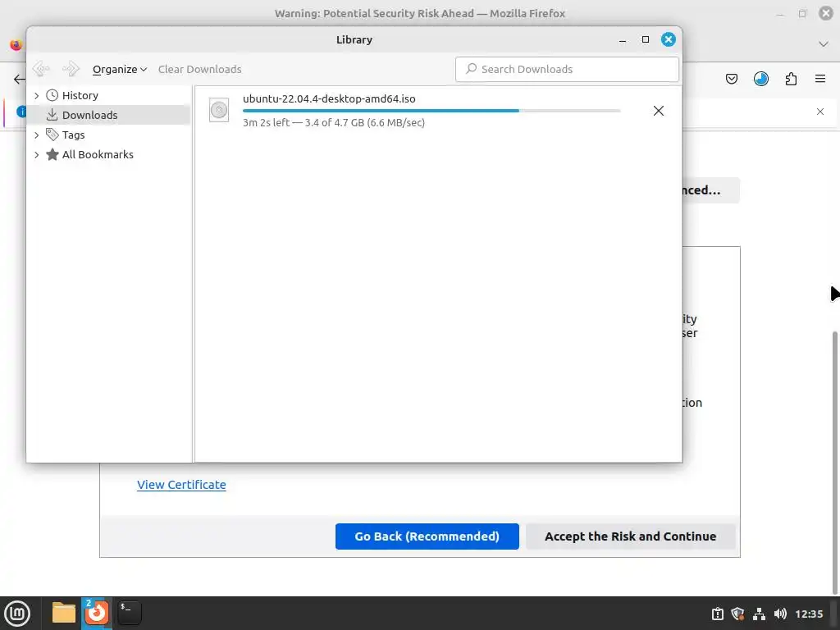Select Tags label in Library sidebar

[x=73, y=135]
